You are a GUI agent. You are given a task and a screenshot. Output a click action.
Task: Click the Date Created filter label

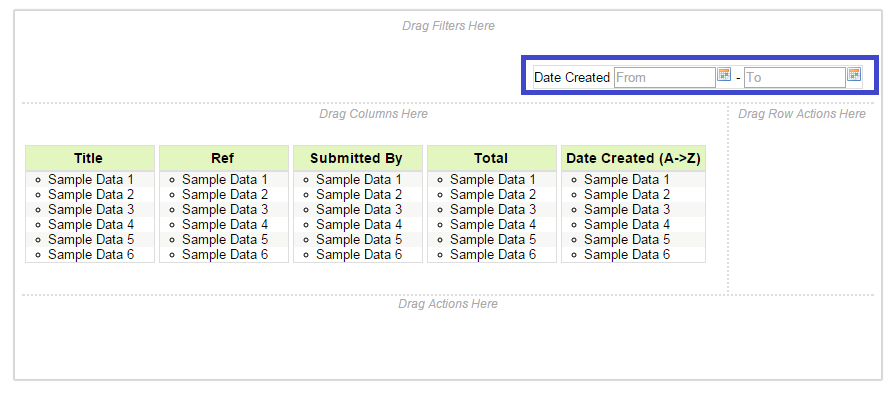click(572, 78)
